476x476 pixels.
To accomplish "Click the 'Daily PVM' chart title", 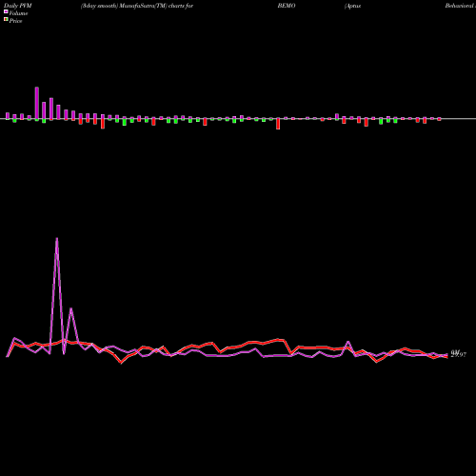I will pos(18,6).
